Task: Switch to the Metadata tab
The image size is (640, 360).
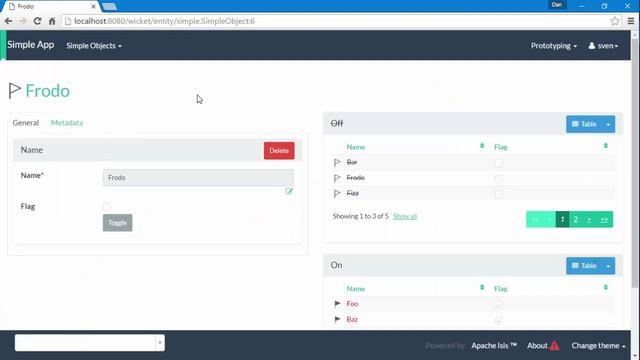Action: tap(67, 123)
